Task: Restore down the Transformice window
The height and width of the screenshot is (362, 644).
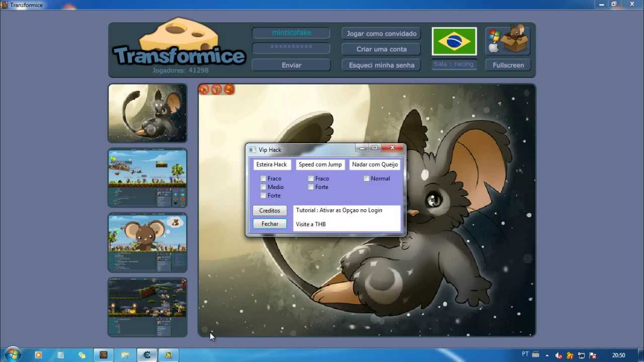Action: coord(614,4)
